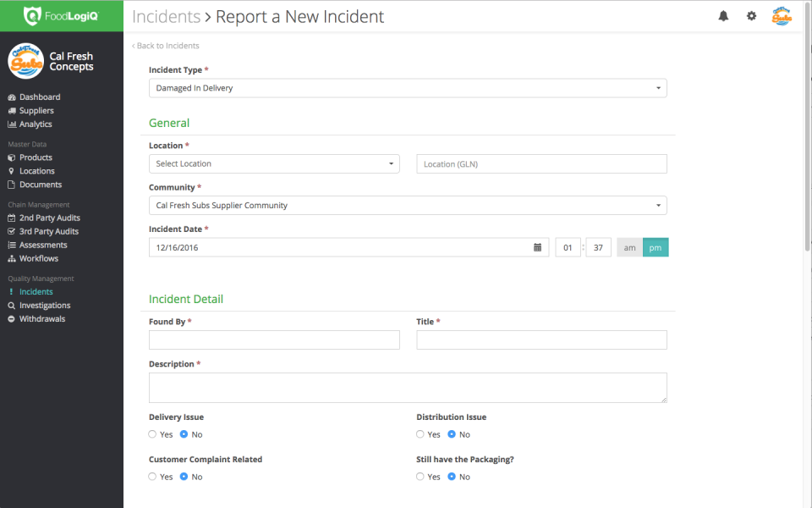
Task: Open the Incident Type dropdown
Action: (407, 87)
